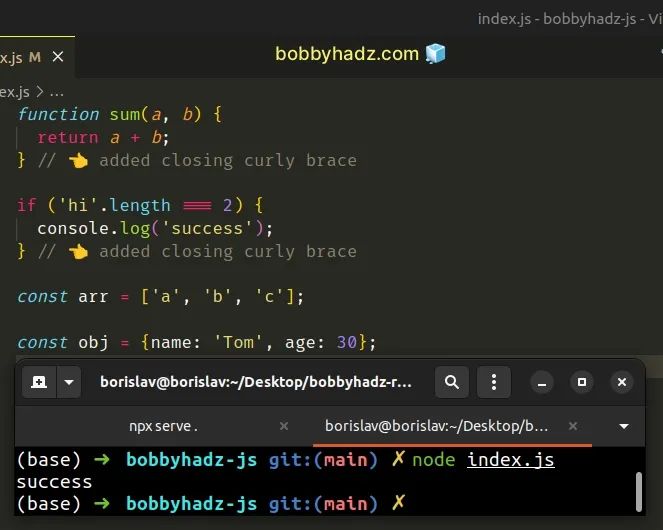Click bobbyhadz.com title text
This screenshot has height=530, width=663.
[x=347, y=54]
